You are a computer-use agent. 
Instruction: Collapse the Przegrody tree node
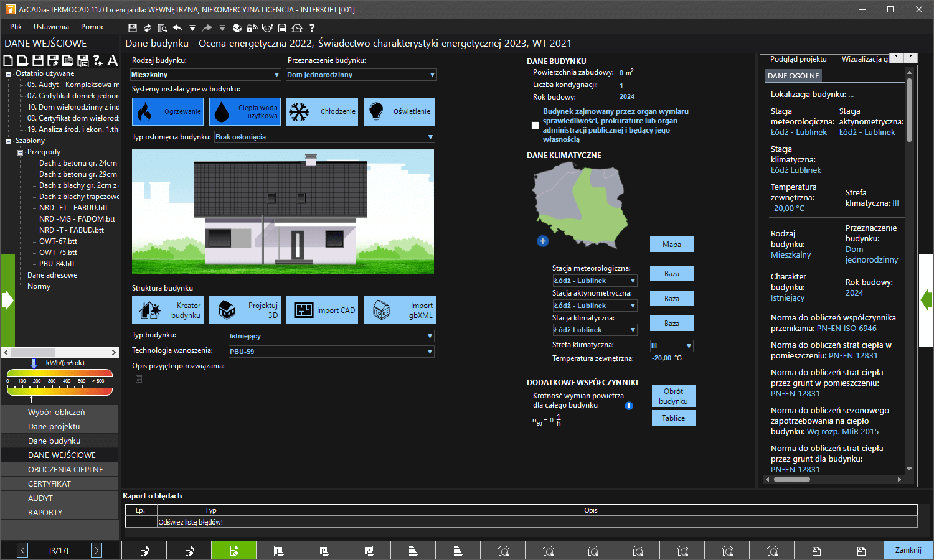(x=21, y=152)
